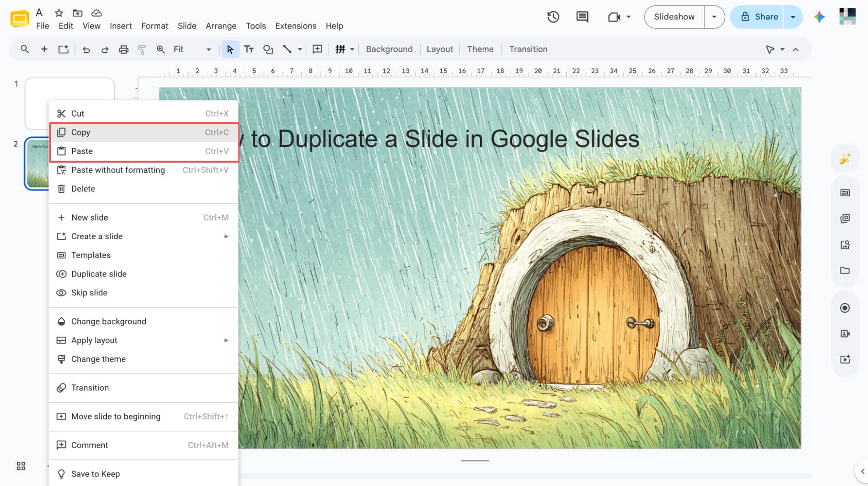This screenshot has height=486, width=868.
Task: Open the comments panel icon
Action: pyautogui.click(x=582, y=17)
